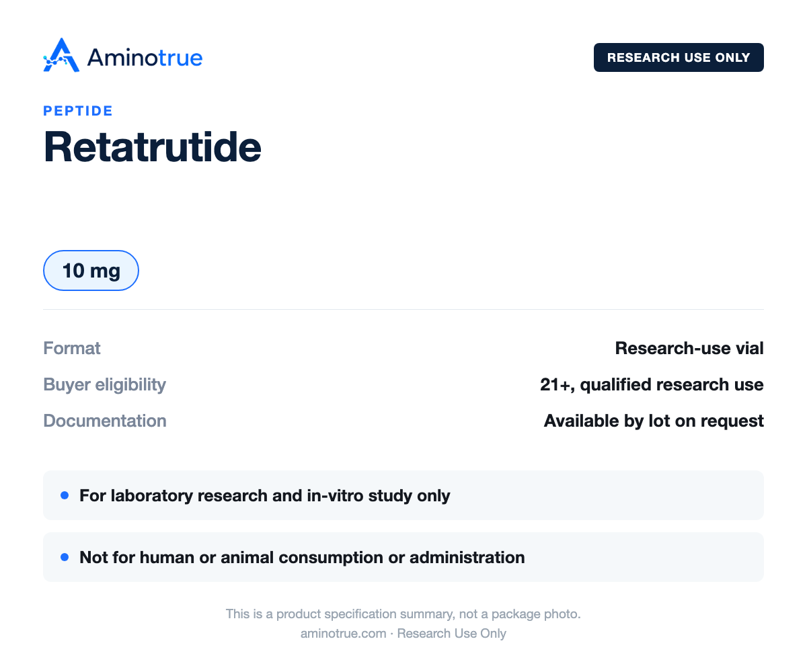Image resolution: width=807 pixels, height=672 pixels.
Task: Click the Research-use vial value
Action: [x=689, y=348]
